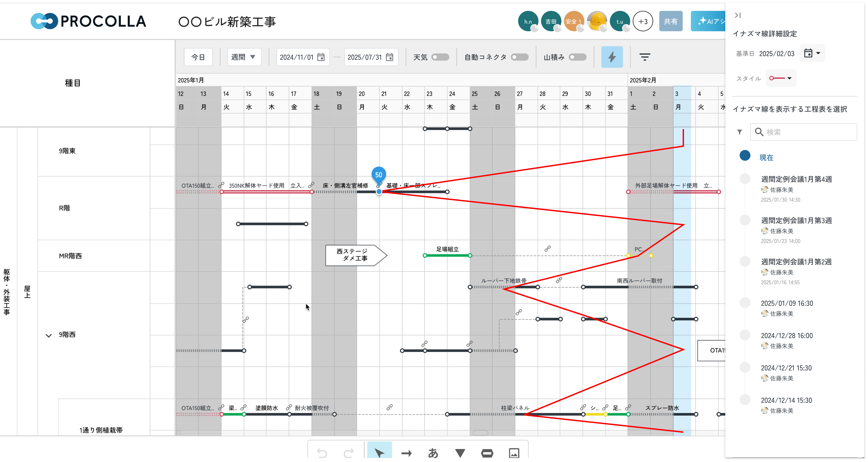Viewport: 868px width, 462px height.
Task: Select the hexagon bar tool
Action: pos(487,453)
